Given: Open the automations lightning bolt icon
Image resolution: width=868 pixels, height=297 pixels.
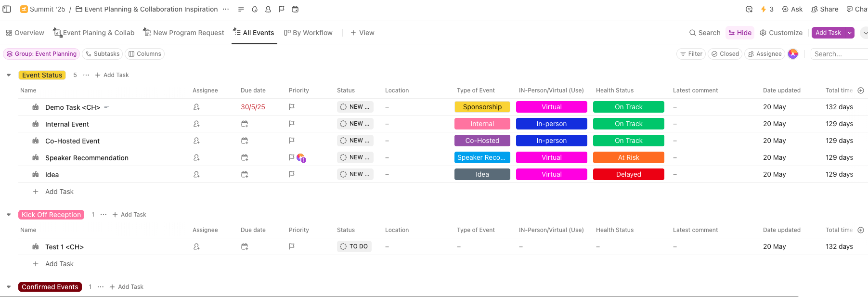Looking at the screenshot, I should (764, 9).
